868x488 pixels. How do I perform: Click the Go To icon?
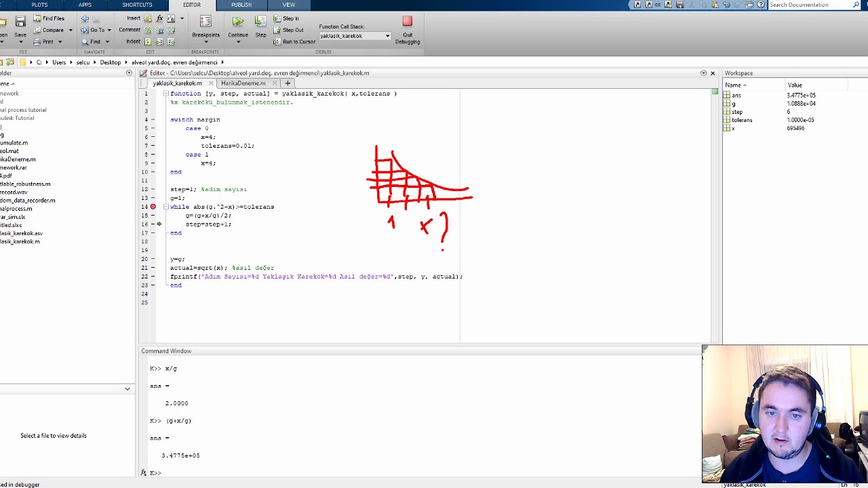[85, 30]
